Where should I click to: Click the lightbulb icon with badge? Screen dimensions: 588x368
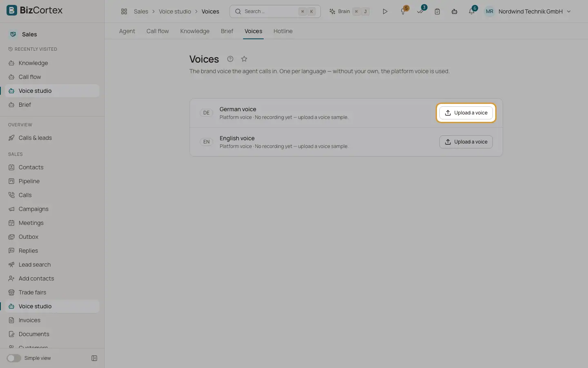pos(403,11)
